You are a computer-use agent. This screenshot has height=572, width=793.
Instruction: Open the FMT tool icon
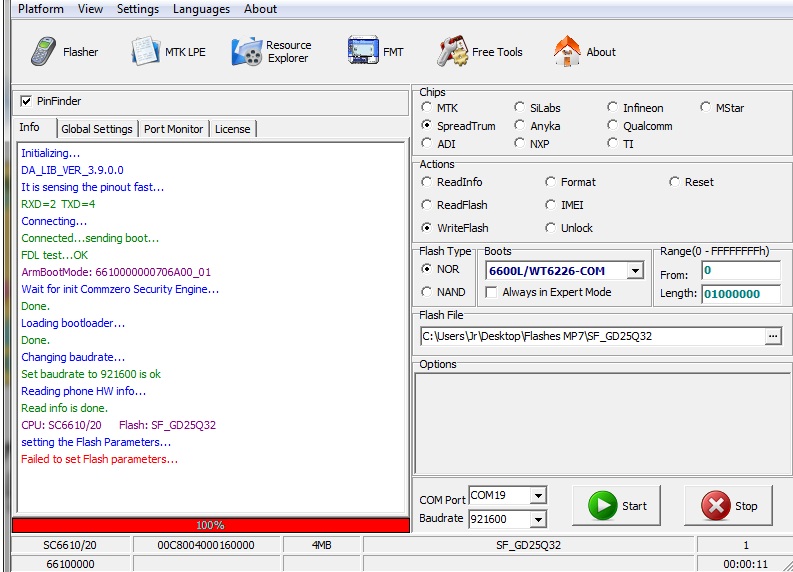coord(363,50)
